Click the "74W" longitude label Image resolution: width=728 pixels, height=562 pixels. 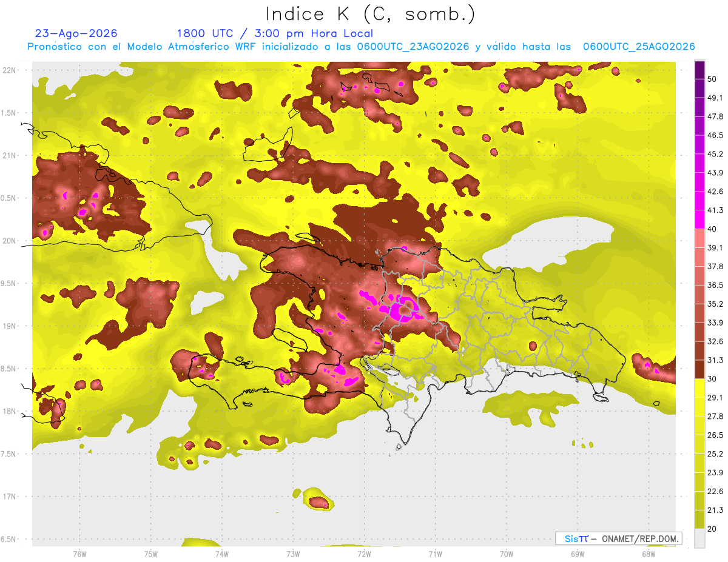222,554
